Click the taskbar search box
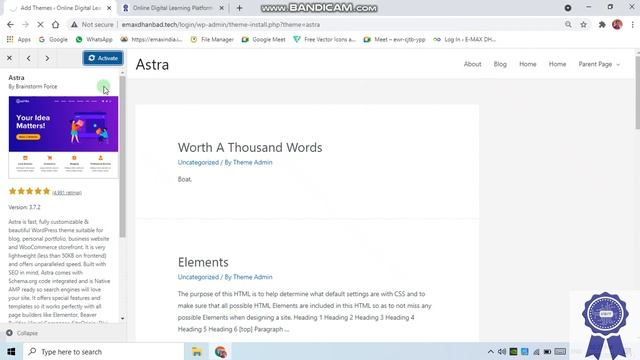Image resolution: width=640 pixels, height=360 pixels. (x=103, y=351)
